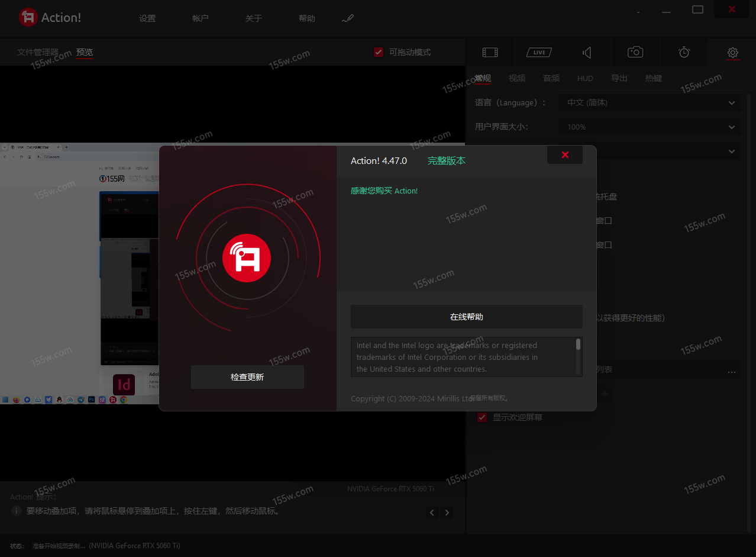The height and width of the screenshot is (557, 756).
Task: Toggle the 可拖动模式 checkbox
Action: pyautogui.click(x=379, y=52)
